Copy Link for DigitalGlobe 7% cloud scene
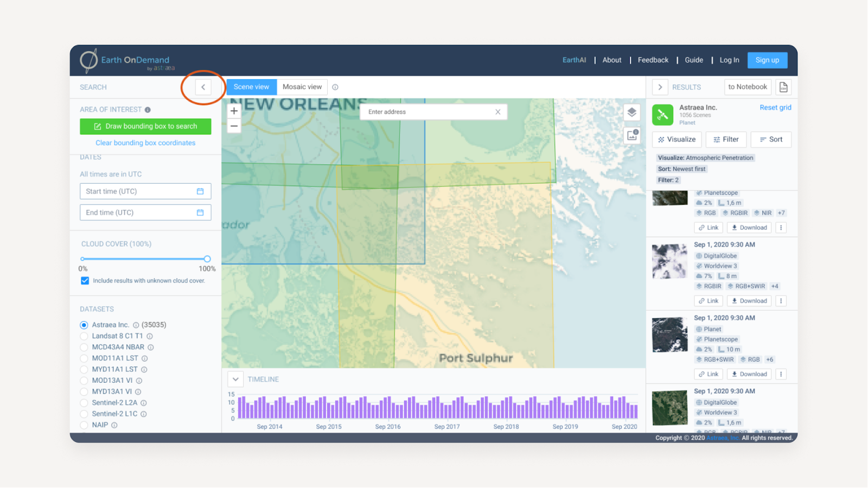Image resolution: width=868 pixels, height=488 pixels. (709, 301)
